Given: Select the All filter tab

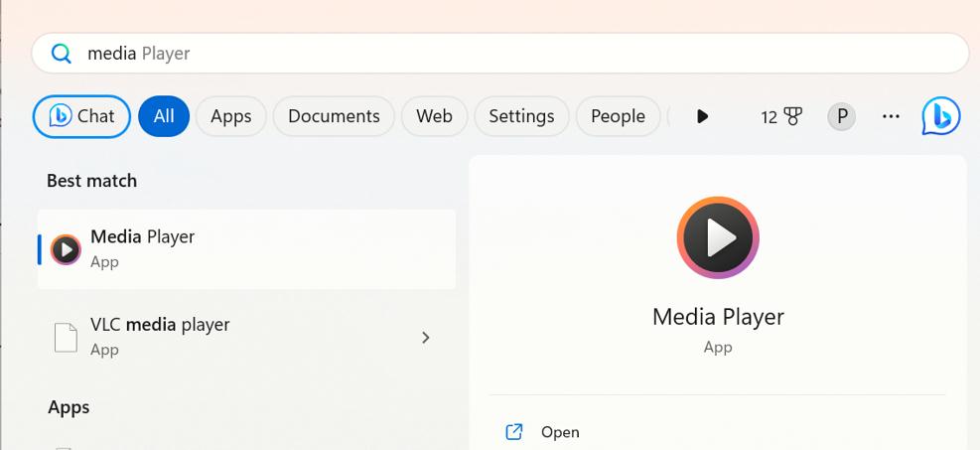Looking at the screenshot, I should point(164,116).
